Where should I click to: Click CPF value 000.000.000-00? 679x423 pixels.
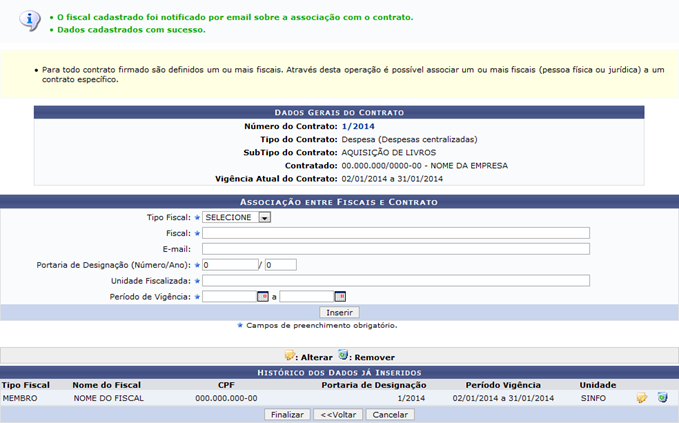(x=226, y=398)
